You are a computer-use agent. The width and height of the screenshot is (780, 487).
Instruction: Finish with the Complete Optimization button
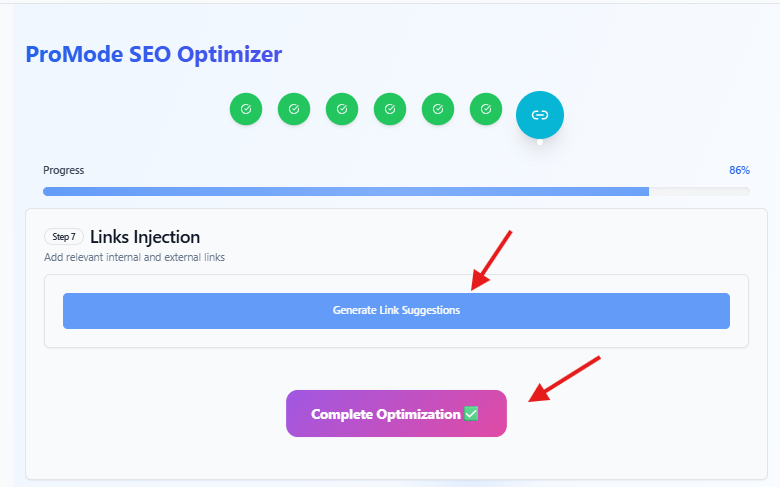(396, 413)
